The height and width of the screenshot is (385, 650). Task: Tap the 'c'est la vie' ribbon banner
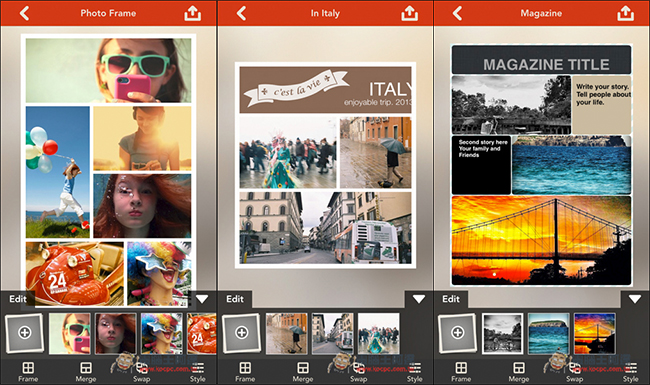click(296, 88)
